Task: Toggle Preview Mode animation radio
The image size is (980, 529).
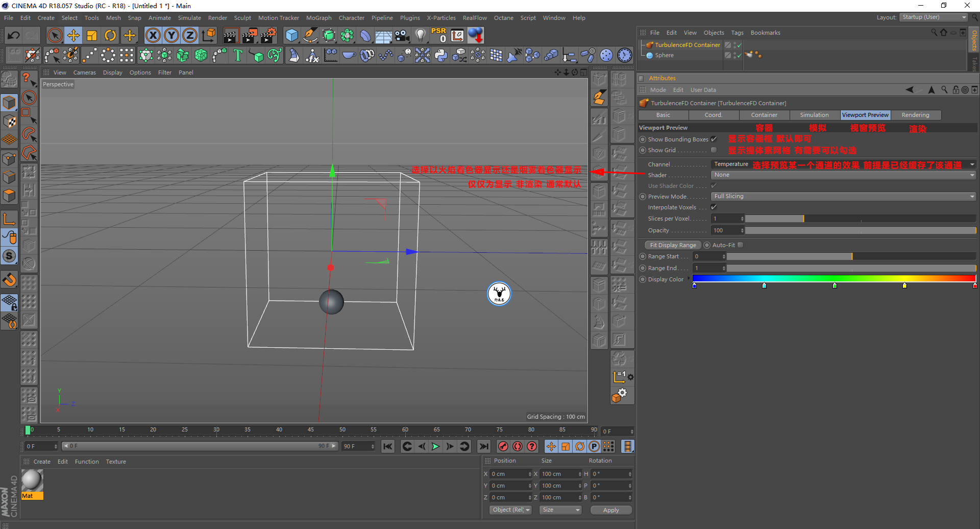Action: tap(643, 197)
